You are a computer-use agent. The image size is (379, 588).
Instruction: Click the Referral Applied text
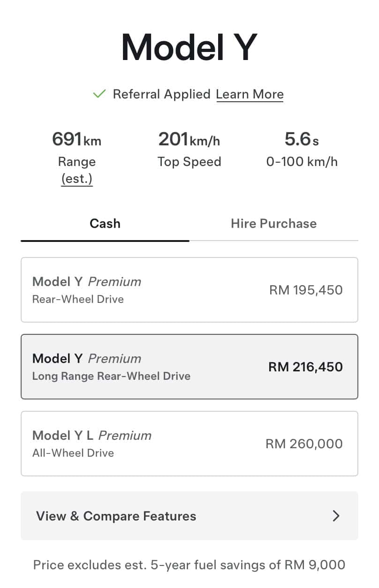coord(161,94)
